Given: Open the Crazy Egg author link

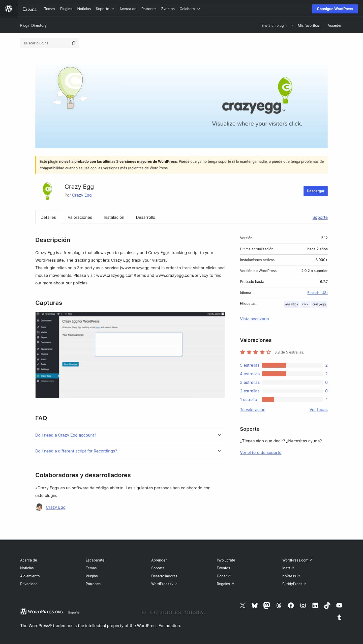Looking at the screenshot, I should (x=82, y=195).
